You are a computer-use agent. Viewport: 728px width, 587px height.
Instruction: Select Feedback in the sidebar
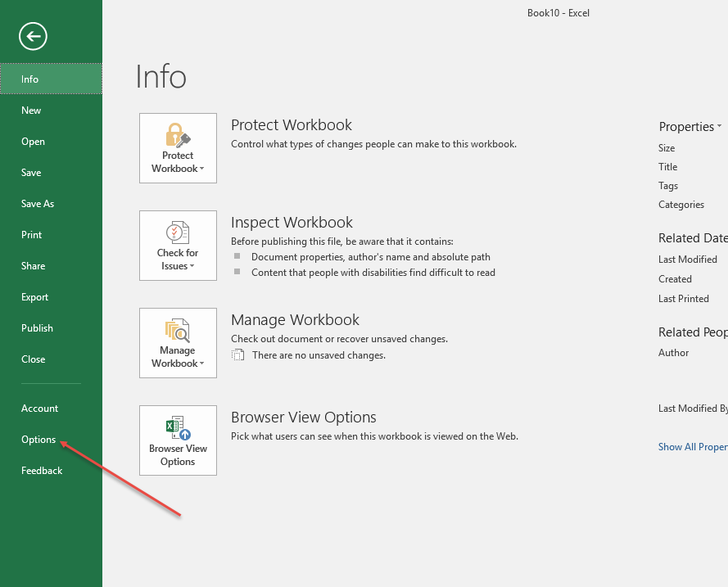51,471
